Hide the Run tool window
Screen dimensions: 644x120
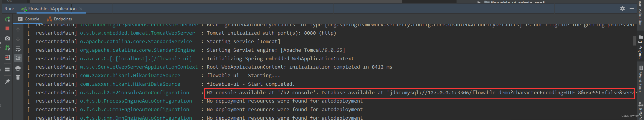pyautogui.click(x=632, y=9)
